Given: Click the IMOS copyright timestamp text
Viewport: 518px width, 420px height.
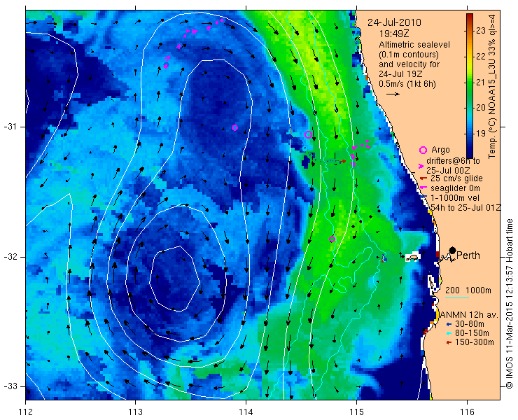Looking at the screenshot, I should click(510, 303).
